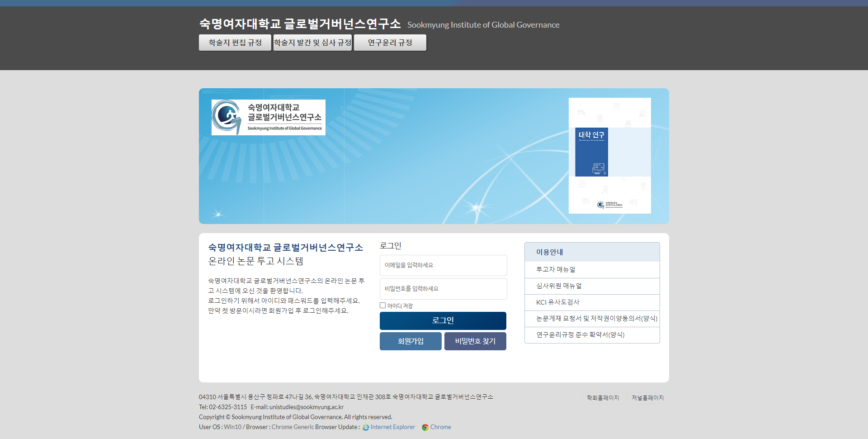The image size is (868, 439).
Task: Click the 온라인 논문 투고 시스템 heading
Action: [x=256, y=261]
